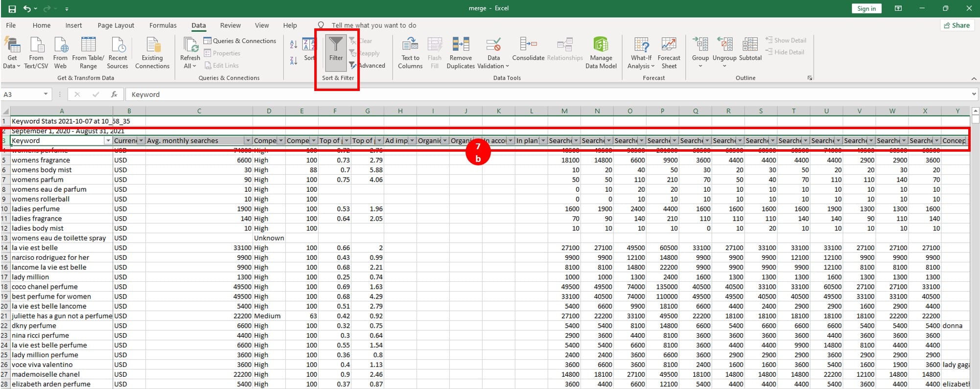Open Existing Connections
This screenshot has height=389, width=980.
coord(152,53)
